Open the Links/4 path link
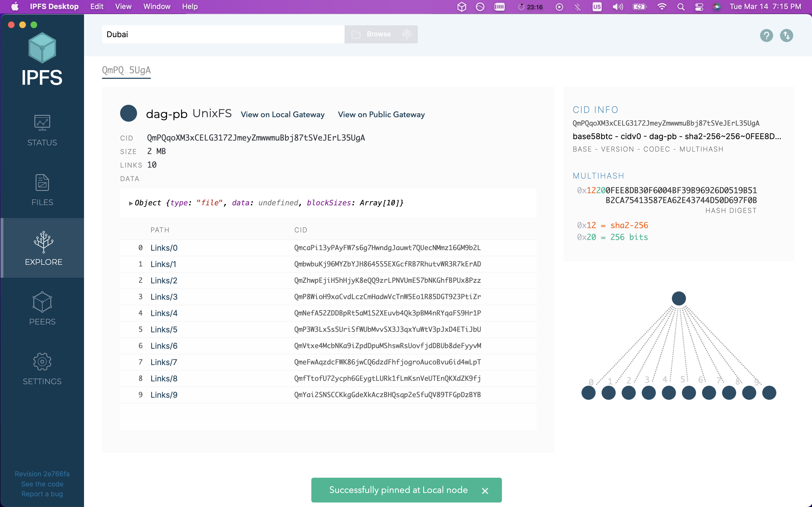The image size is (812, 507). click(x=164, y=313)
